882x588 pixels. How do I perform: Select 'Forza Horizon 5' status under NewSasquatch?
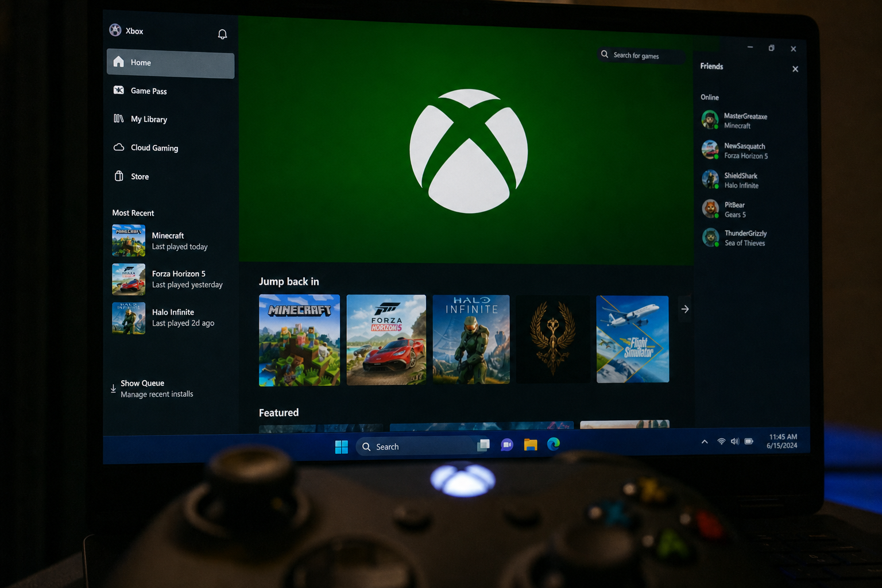click(746, 156)
